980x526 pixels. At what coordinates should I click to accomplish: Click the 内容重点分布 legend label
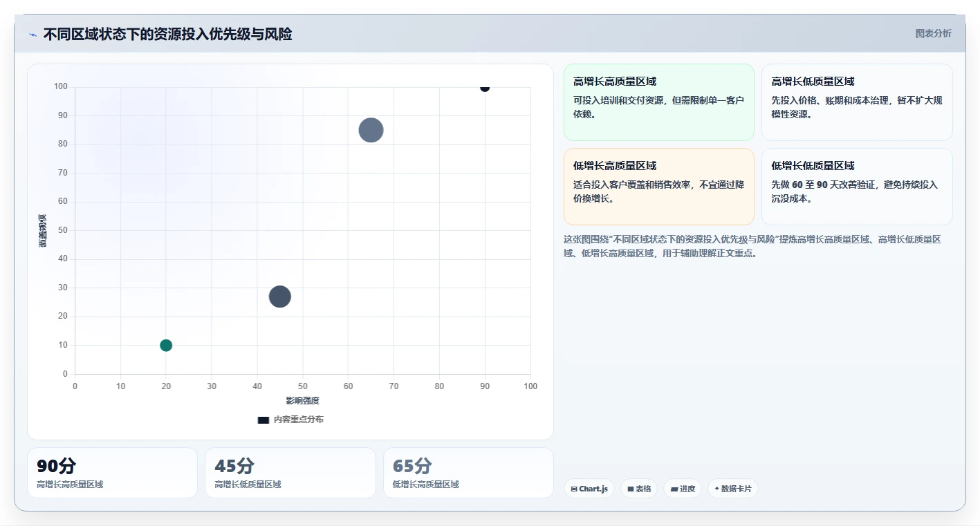(x=298, y=420)
